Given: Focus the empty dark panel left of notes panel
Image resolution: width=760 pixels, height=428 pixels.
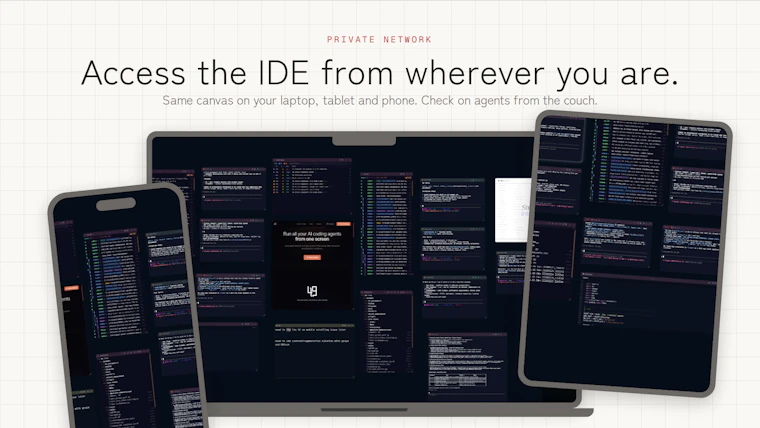Looking at the screenshot, I should [228, 349].
